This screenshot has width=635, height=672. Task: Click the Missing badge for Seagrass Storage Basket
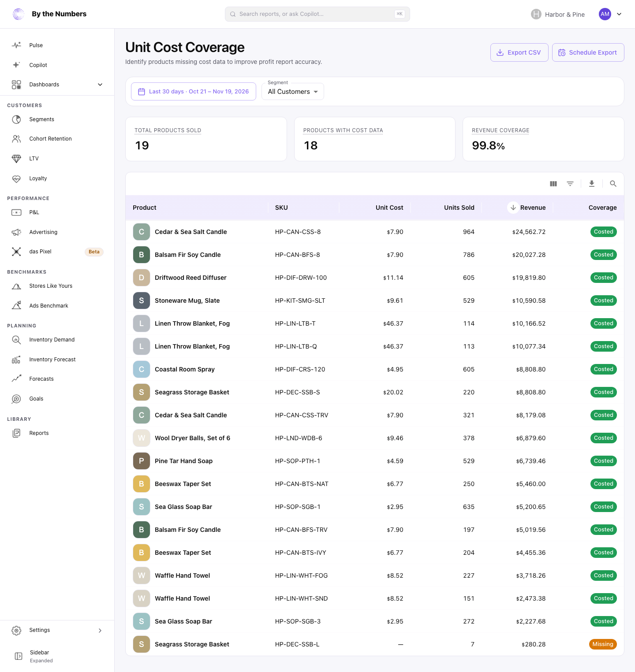(603, 644)
